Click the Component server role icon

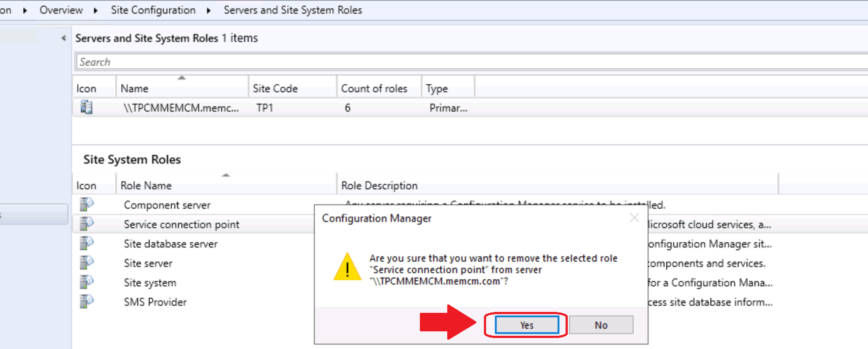[87, 204]
